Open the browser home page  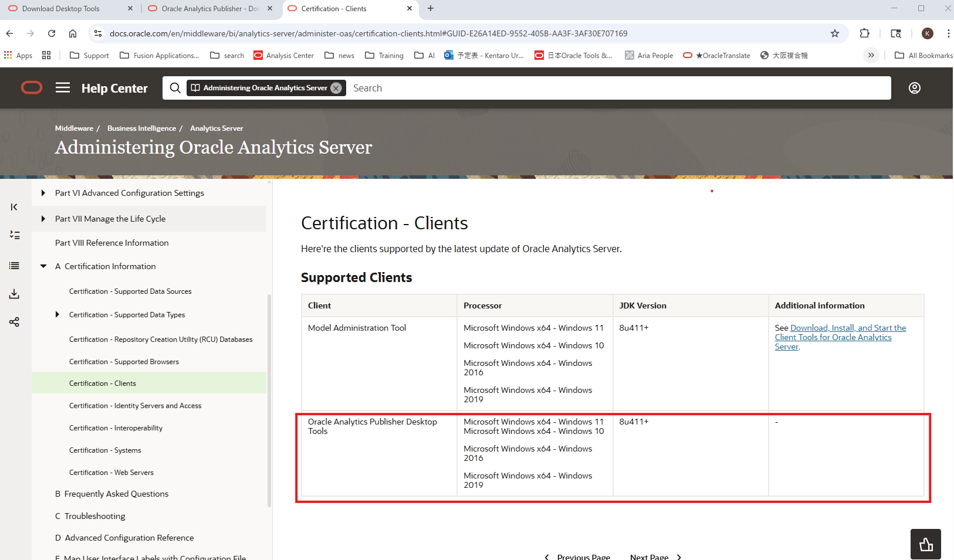coord(73,33)
